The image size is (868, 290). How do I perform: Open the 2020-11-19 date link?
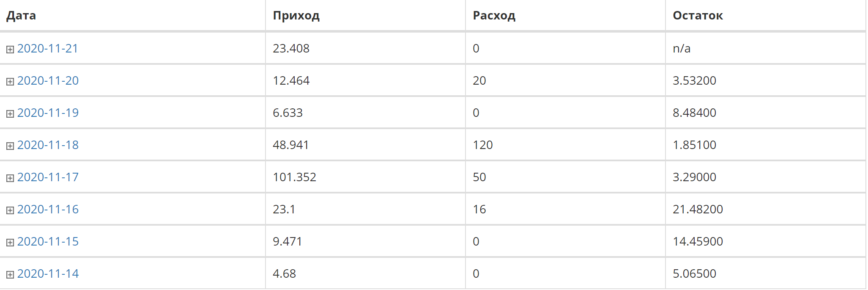pos(48,113)
